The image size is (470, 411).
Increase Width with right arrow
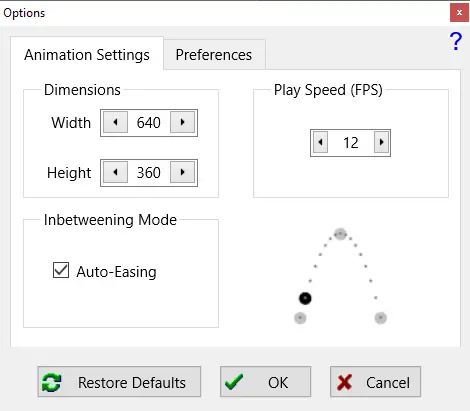[182, 122]
